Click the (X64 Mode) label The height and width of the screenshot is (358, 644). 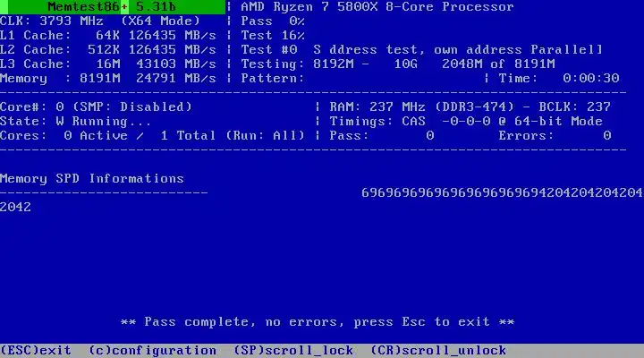point(160,21)
